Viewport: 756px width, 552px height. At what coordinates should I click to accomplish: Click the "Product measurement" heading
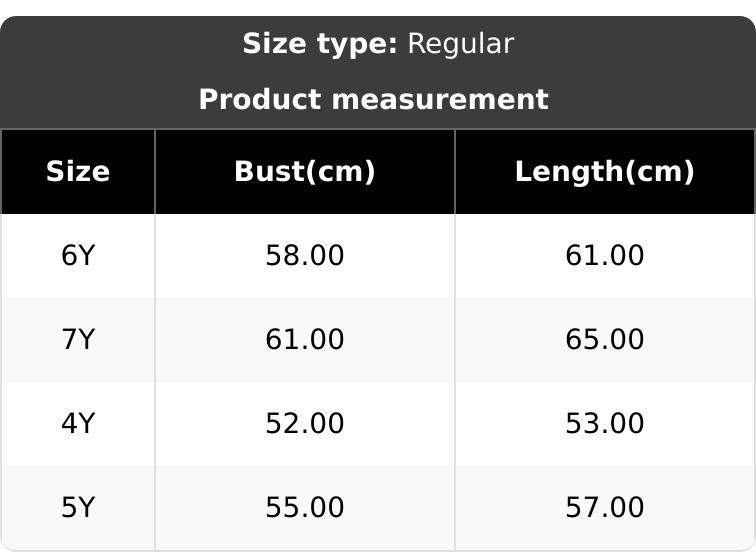click(x=373, y=100)
